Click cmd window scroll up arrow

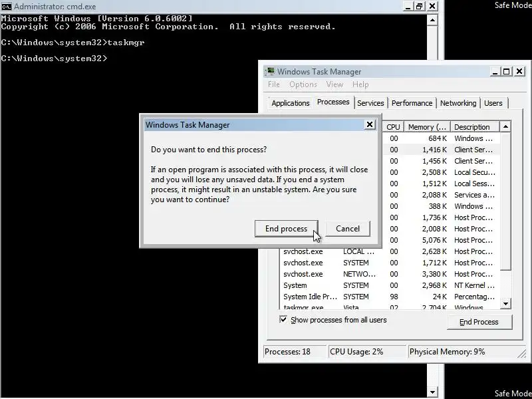[432, 20]
